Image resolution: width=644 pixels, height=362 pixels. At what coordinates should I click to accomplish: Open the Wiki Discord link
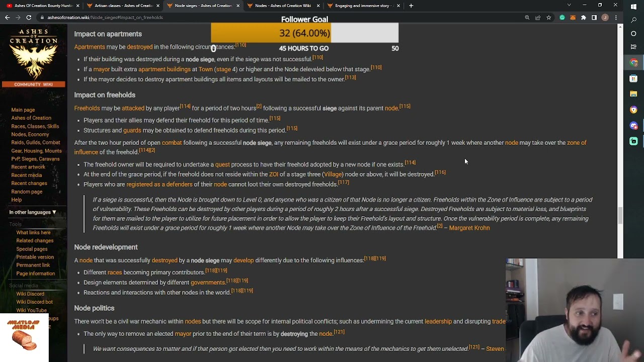[x=30, y=294]
